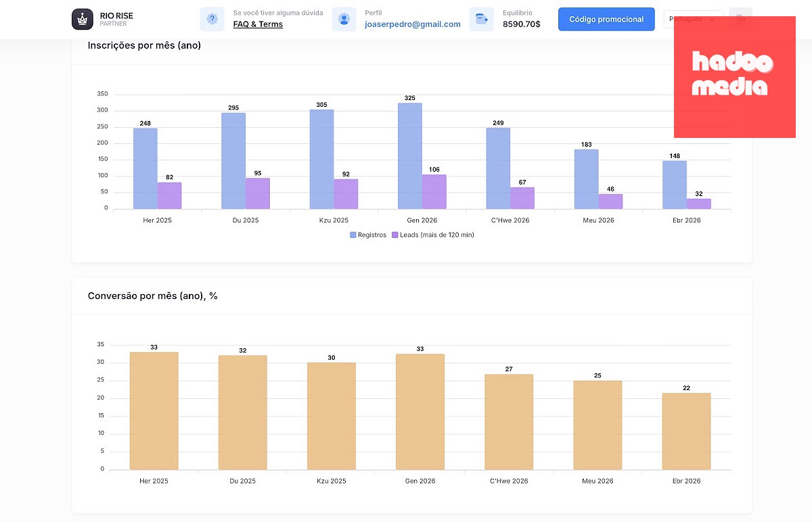Select the Leads bar for Meu 2026
Screen dimensions: 812x522
point(610,201)
